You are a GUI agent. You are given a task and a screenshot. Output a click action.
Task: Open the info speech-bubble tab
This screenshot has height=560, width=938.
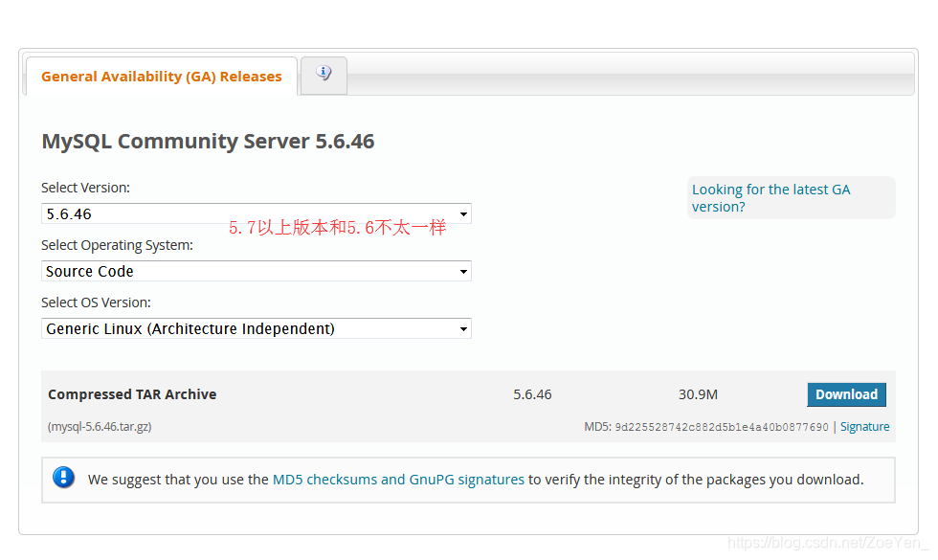324,76
